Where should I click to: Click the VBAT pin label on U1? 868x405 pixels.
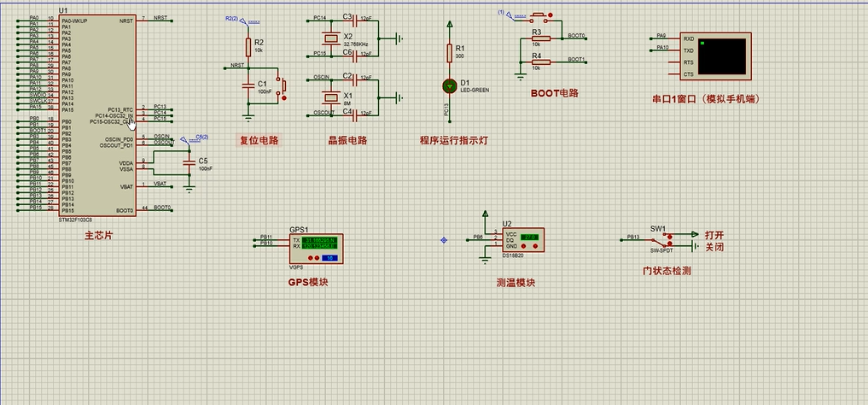127,187
